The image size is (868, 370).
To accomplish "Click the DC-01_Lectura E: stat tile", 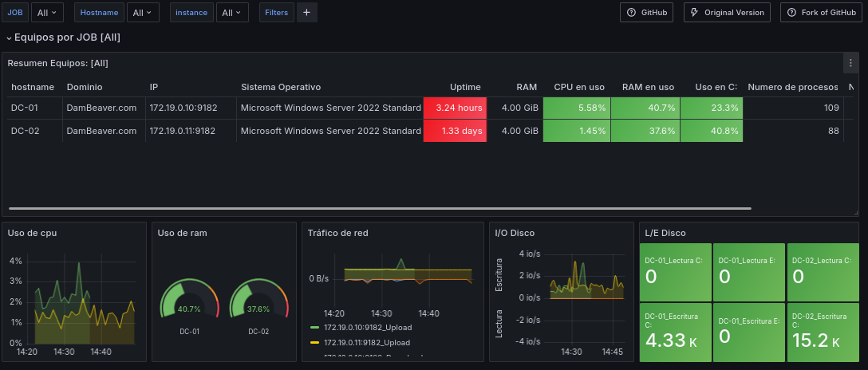I will pyautogui.click(x=748, y=272).
